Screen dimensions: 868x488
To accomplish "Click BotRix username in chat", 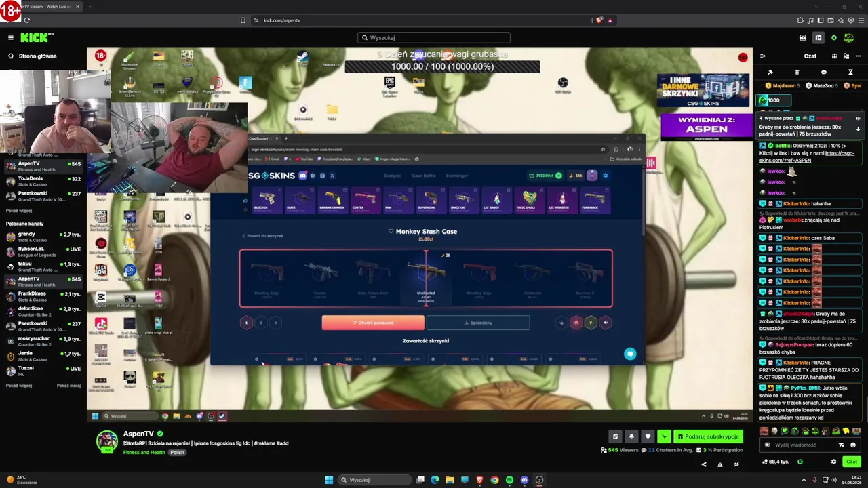I will [x=783, y=146].
